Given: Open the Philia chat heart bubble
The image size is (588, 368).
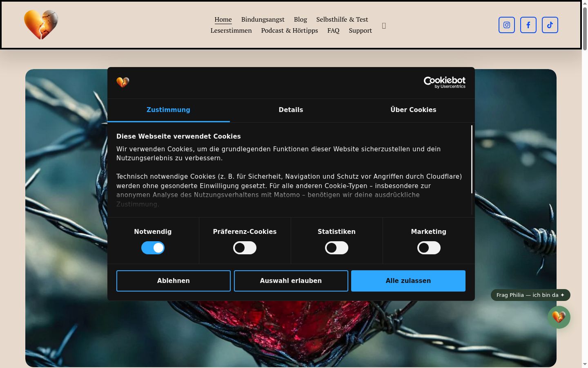Looking at the screenshot, I should [559, 317].
